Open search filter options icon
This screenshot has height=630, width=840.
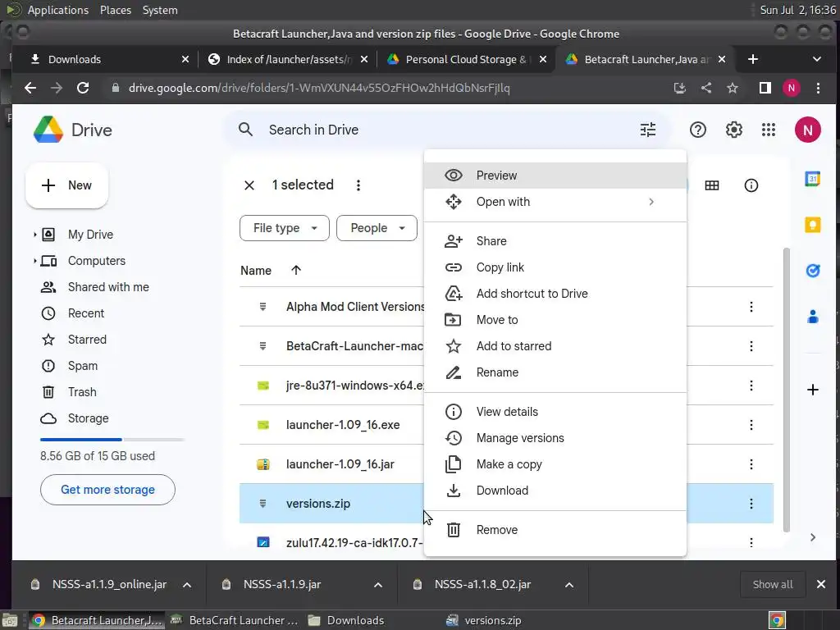(648, 130)
